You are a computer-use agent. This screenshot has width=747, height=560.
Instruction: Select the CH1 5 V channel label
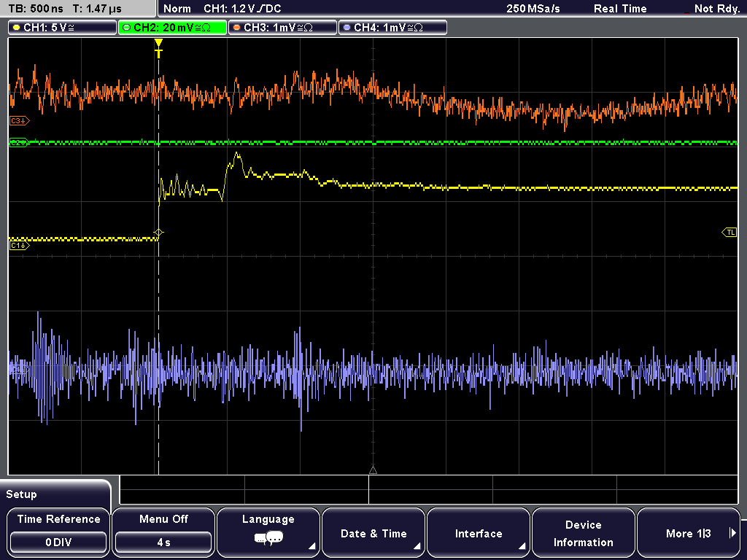(63, 28)
